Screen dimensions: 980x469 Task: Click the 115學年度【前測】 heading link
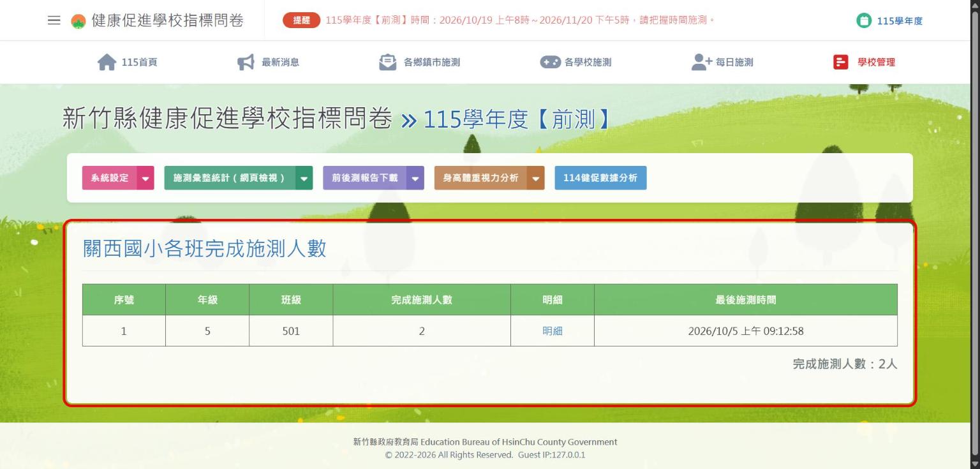click(x=517, y=119)
